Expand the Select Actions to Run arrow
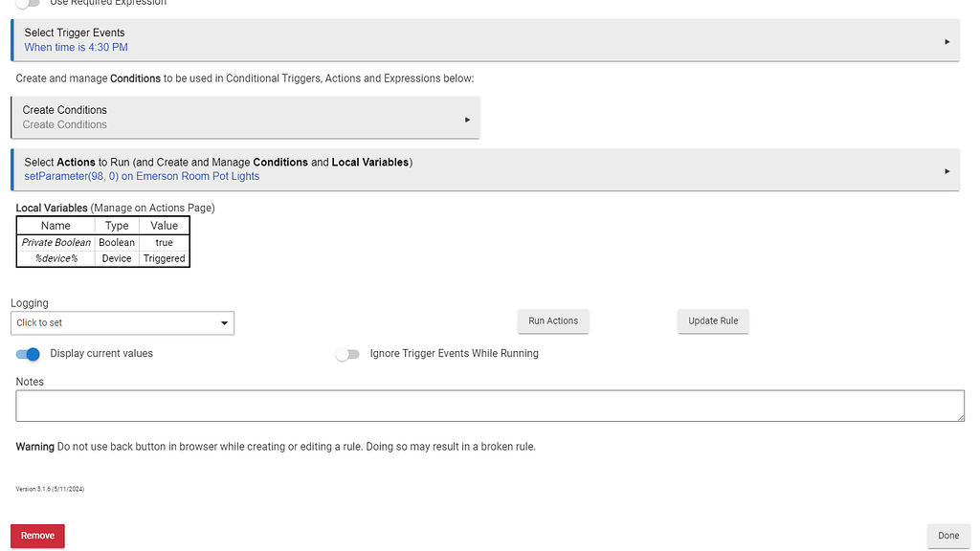The width and height of the screenshot is (980, 551). [x=947, y=171]
